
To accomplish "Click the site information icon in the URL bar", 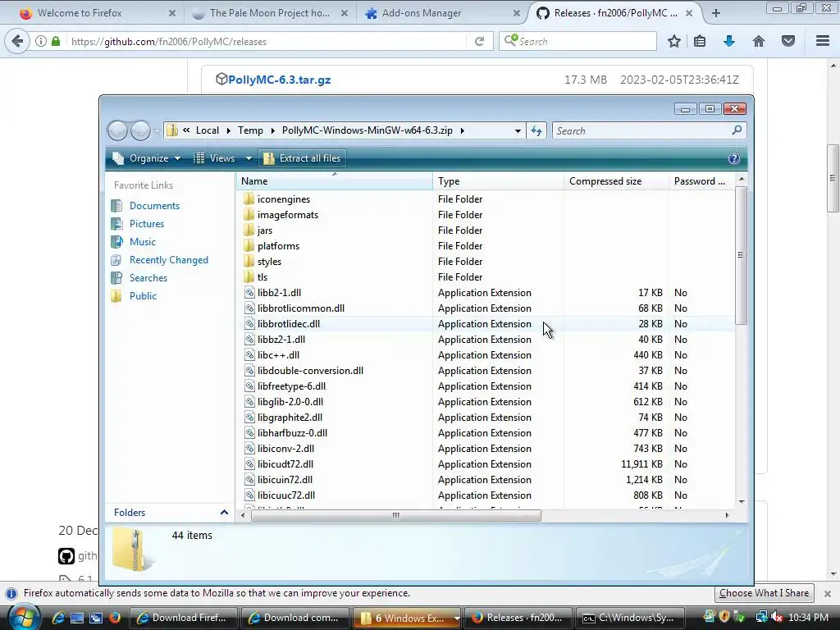I will 41,41.
